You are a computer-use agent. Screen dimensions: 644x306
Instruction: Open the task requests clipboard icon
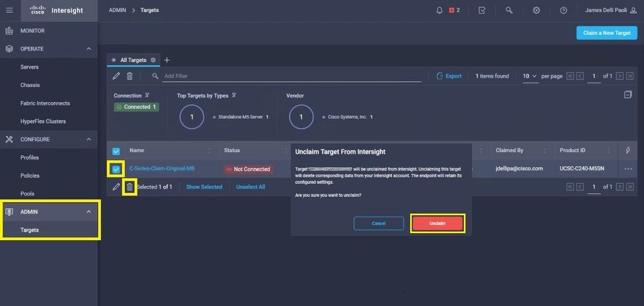482,10
